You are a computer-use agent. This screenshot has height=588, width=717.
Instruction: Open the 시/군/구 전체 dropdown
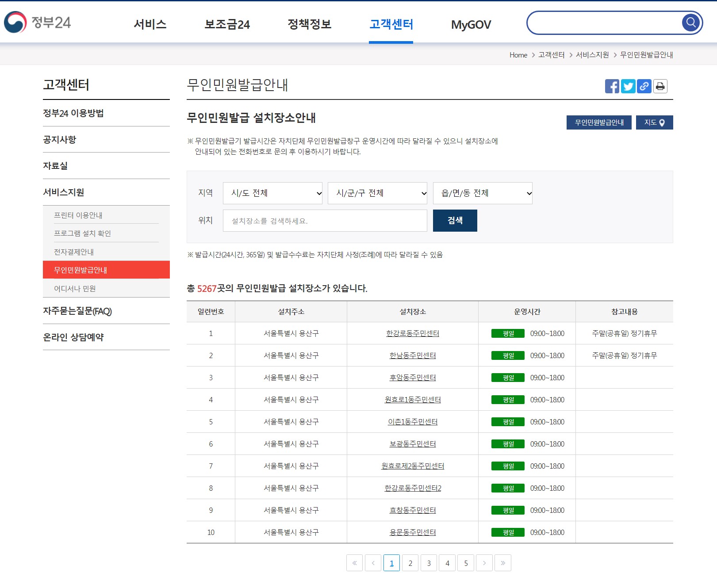pyautogui.click(x=377, y=193)
